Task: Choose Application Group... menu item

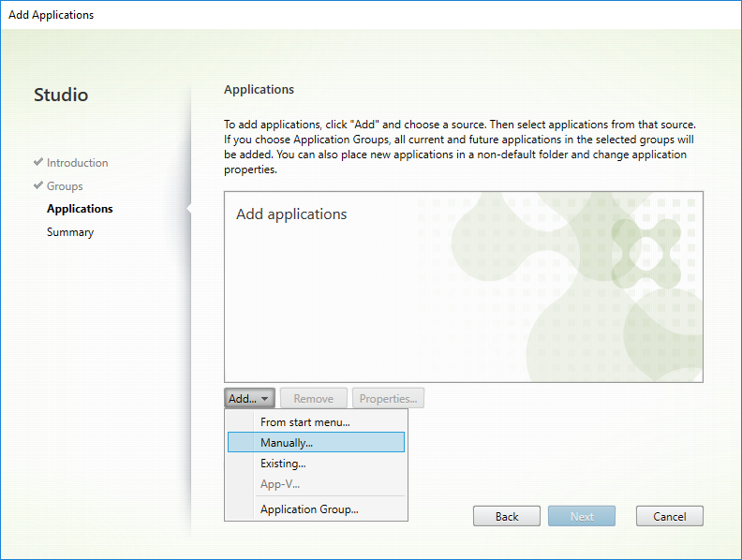Action: 316,508
